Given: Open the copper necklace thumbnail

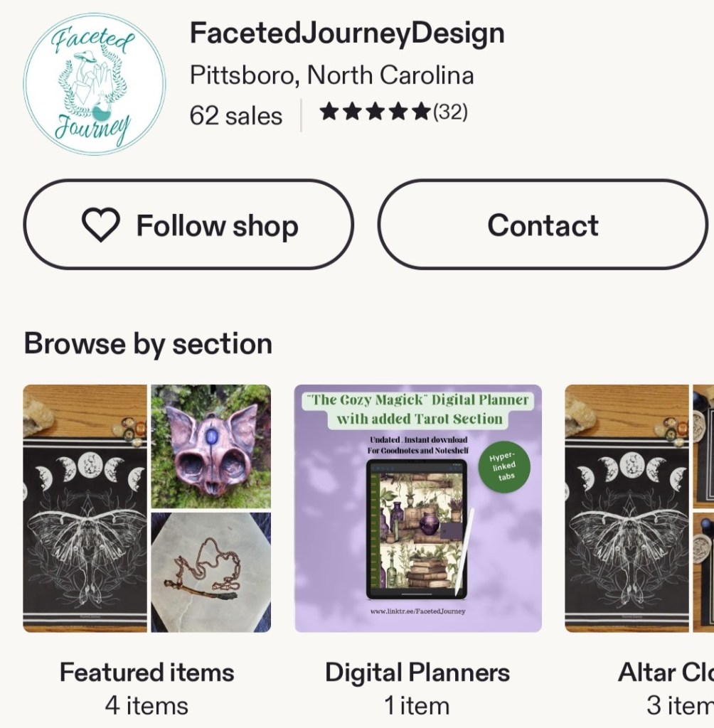Looking at the screenshot, I should 211,572.
